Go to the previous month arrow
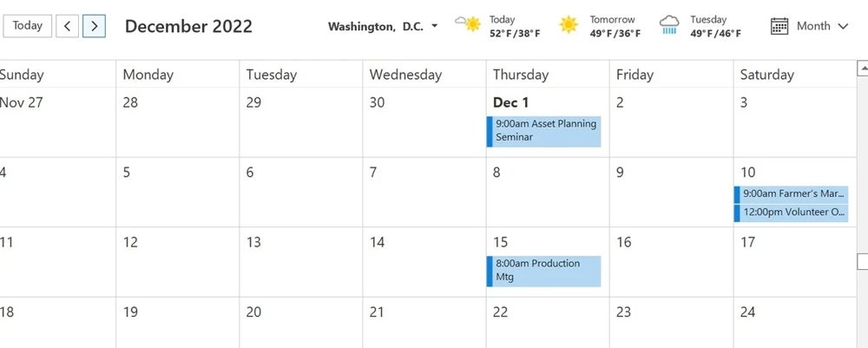 point(67,26)
